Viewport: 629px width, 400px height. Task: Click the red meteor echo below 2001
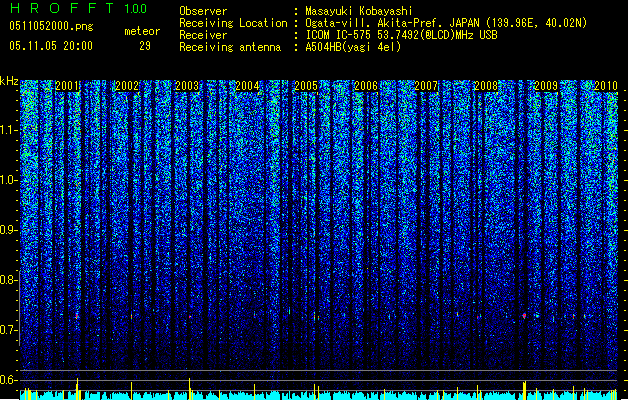point(77,317)
